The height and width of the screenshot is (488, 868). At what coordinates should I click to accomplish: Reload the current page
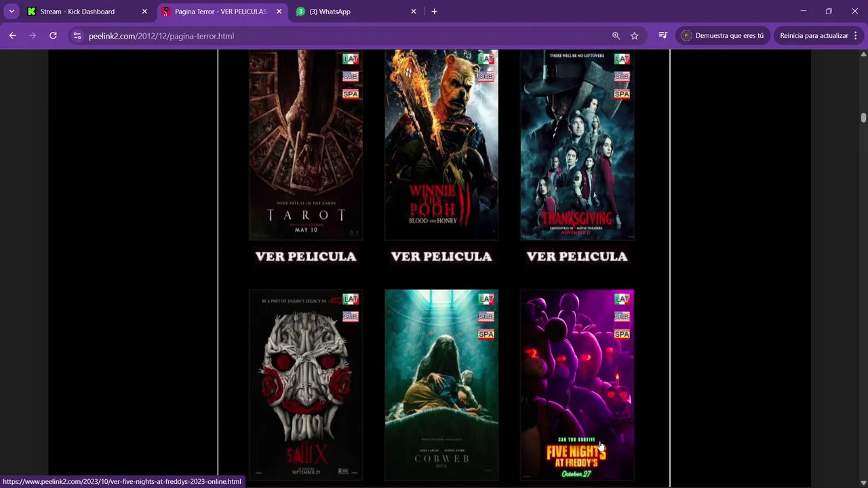53,35
